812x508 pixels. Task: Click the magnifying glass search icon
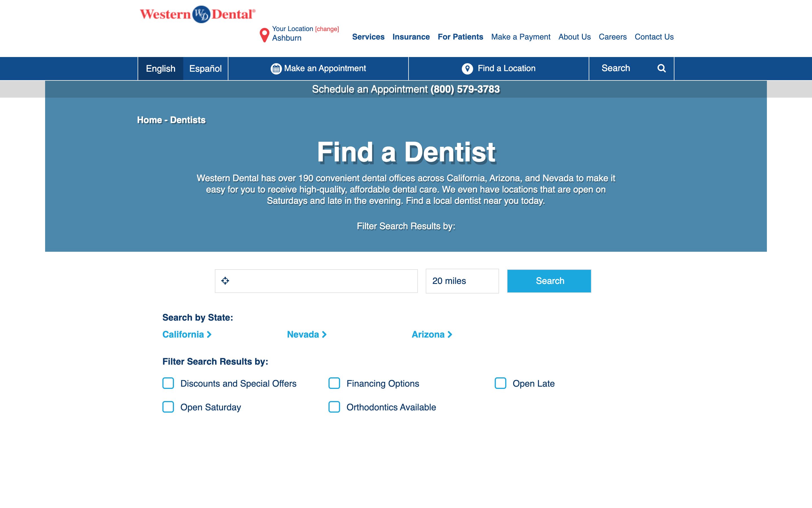[661, 68]
